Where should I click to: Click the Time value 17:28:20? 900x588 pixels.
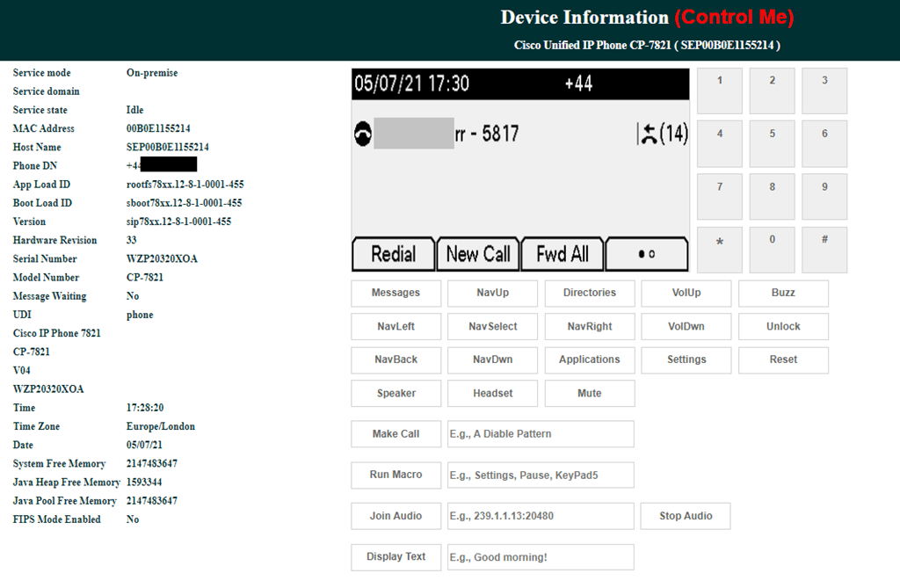coord(145,408)
